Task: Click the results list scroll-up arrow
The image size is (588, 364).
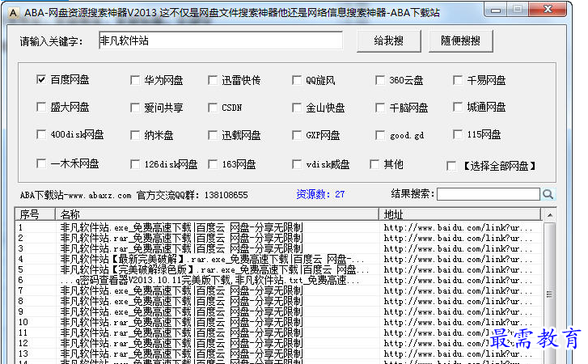Action: [550, 215]
